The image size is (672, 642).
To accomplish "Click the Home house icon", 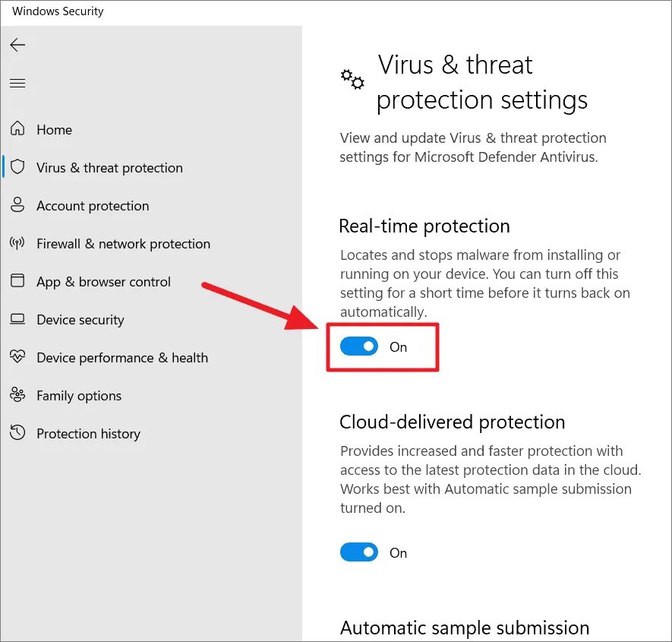I will [17, 129].
